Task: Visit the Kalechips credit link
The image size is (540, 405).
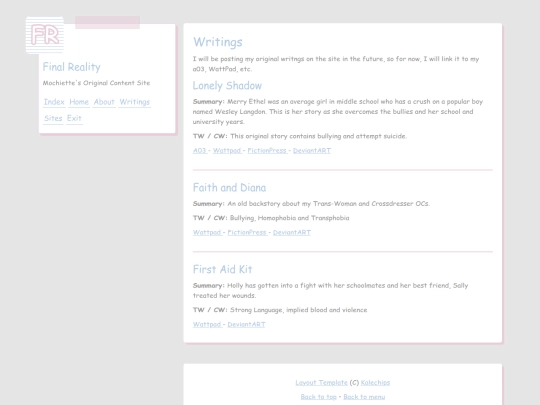Action: [x=375, y=383]
